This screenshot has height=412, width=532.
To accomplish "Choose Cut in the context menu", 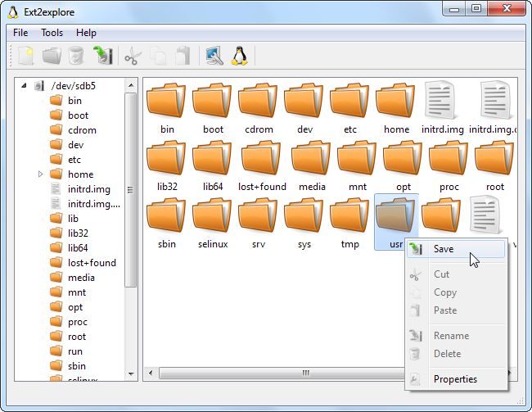I will click(x=456, y=274).
